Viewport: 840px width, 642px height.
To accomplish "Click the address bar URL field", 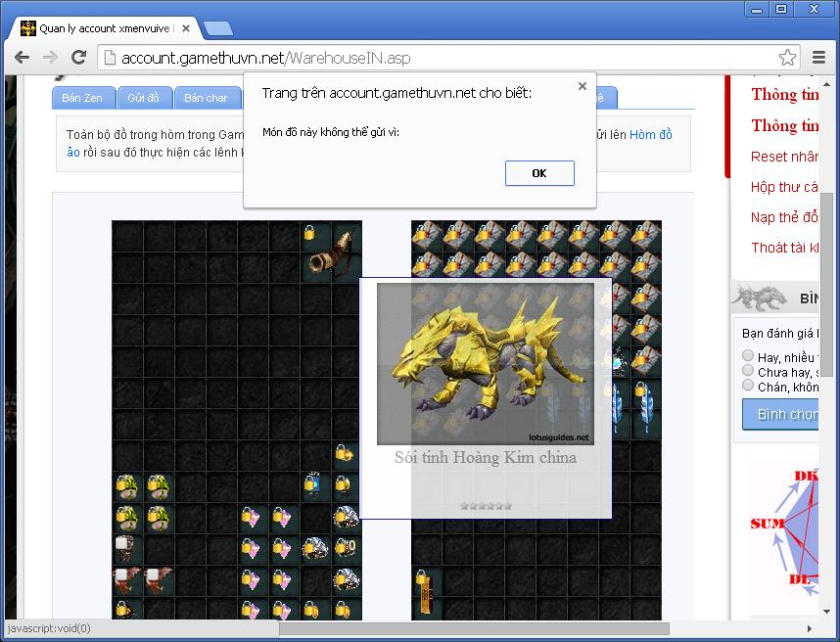I will click(447, 58).
